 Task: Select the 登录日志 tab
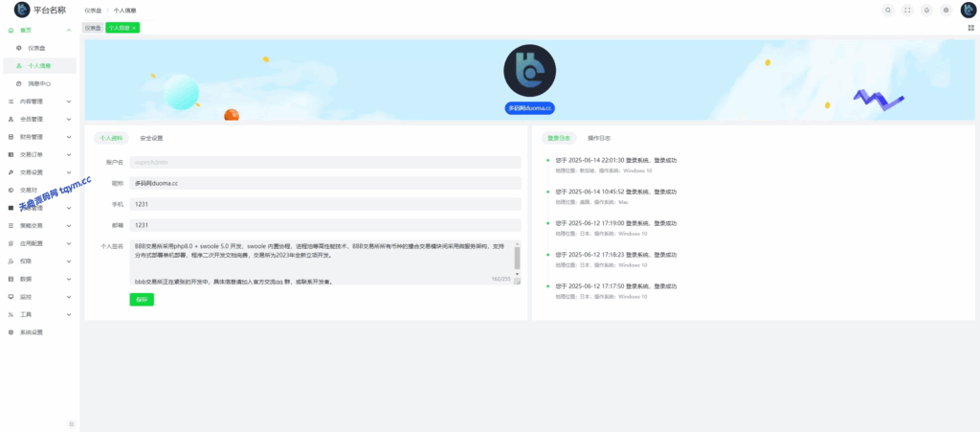tap(558, 138)
